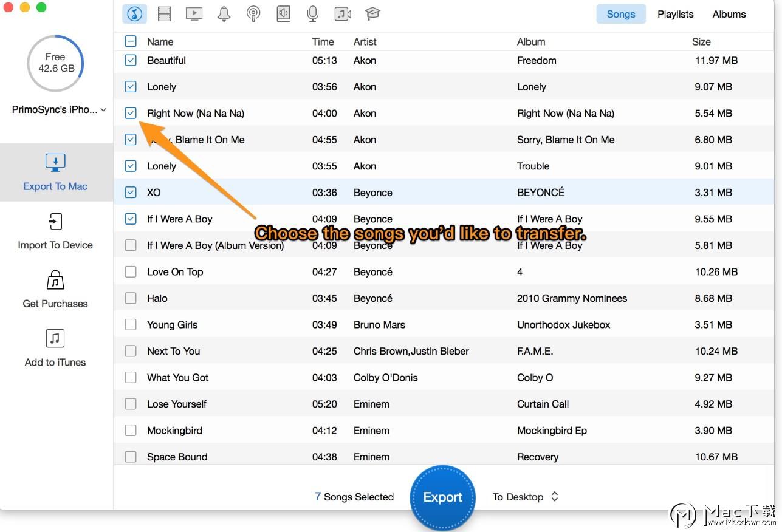The image size is (782, 532).
Task: Uncheck the If I Were A Boy 9.55 MB checkbox
Action: [131, 219]
